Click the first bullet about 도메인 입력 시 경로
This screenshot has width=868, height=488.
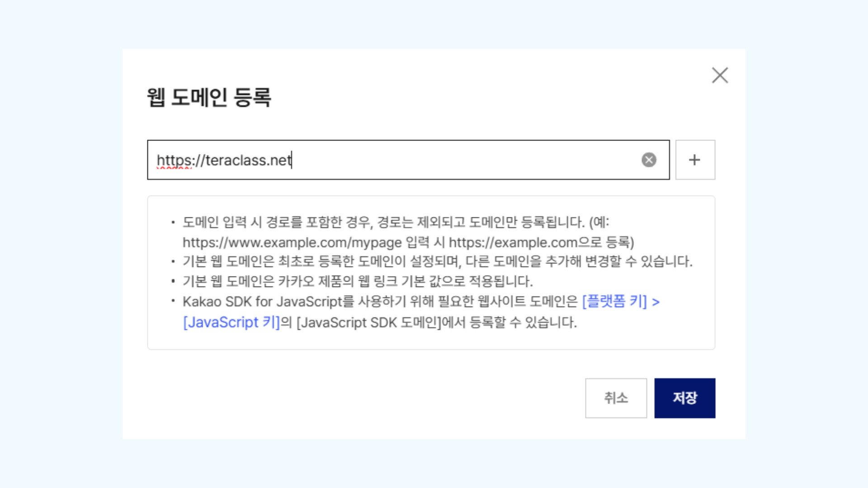tap(383, 222)
